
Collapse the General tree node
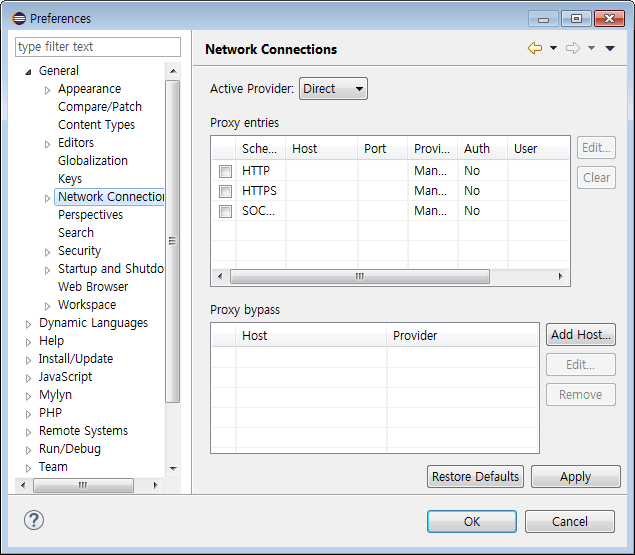28,72
